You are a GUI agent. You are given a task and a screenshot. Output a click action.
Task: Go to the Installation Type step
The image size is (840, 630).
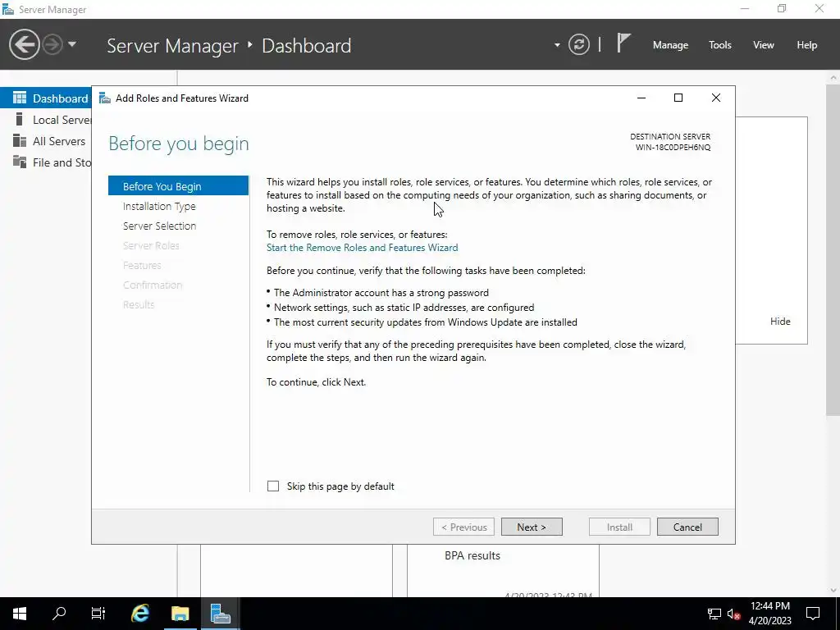coord(159,206)
